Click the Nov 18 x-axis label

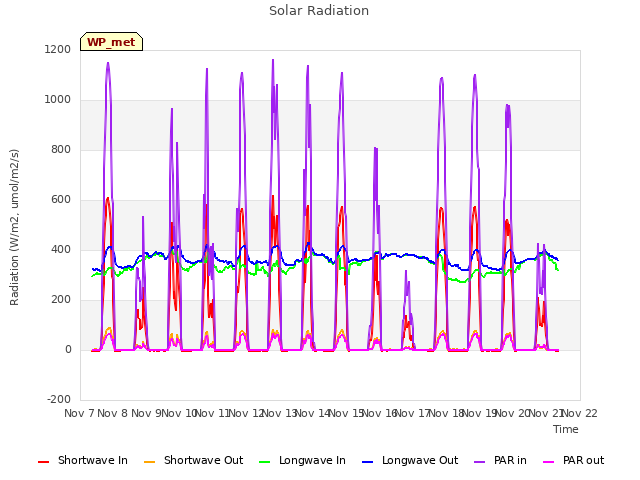point(447,413)
